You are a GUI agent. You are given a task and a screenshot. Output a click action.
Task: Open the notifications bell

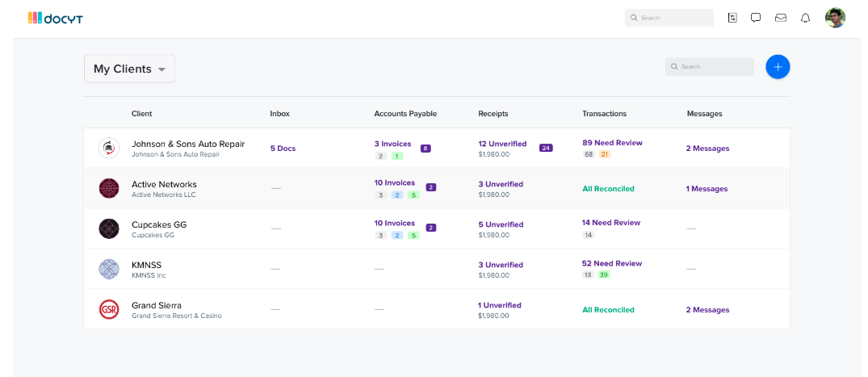(x=805, y=18)
